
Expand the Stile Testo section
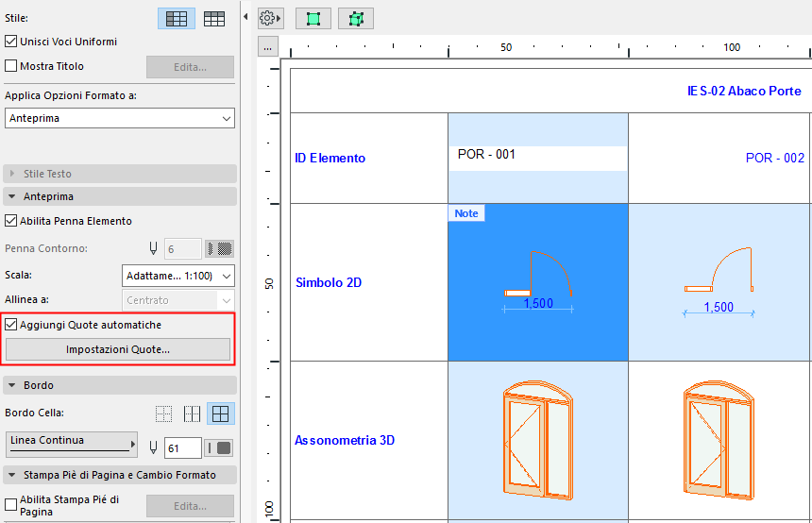pyautogui.click(x=120, y=174)
